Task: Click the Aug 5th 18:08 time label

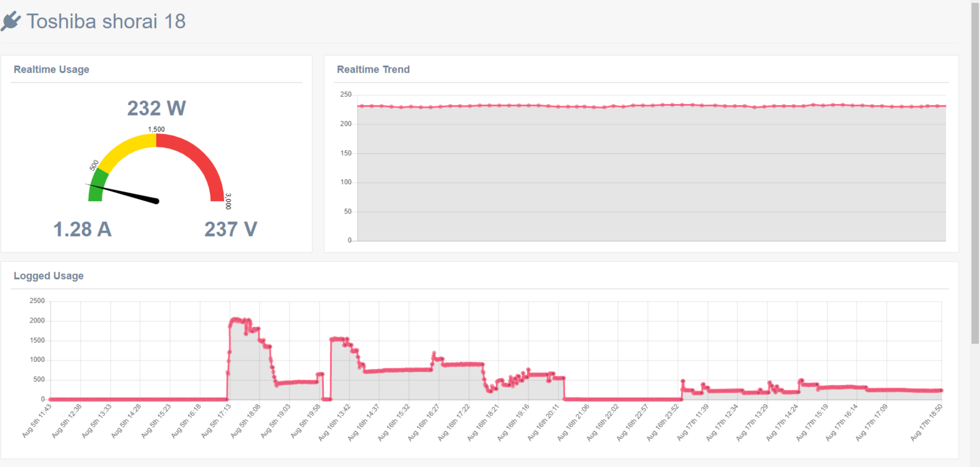Action: point(246,420)
